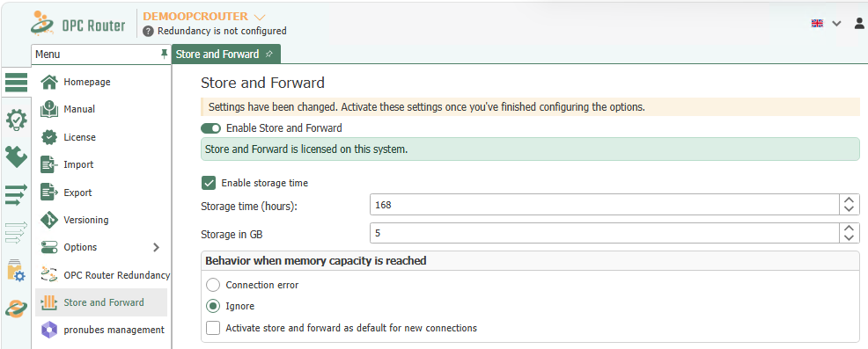Open the dark green connections arrows sidebar icon
This screenshot has height=349, width=868.
pyautogui.click(x=16, y=194)
